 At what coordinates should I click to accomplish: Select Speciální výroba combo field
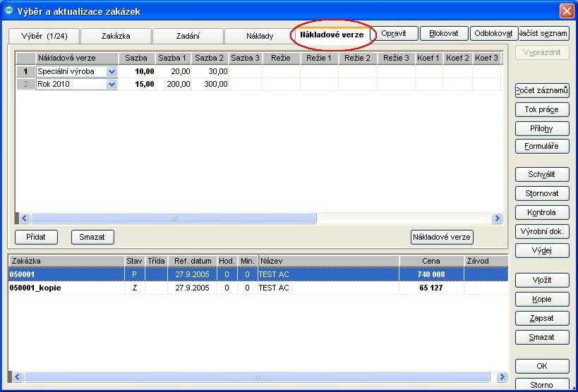pos(77,72)
